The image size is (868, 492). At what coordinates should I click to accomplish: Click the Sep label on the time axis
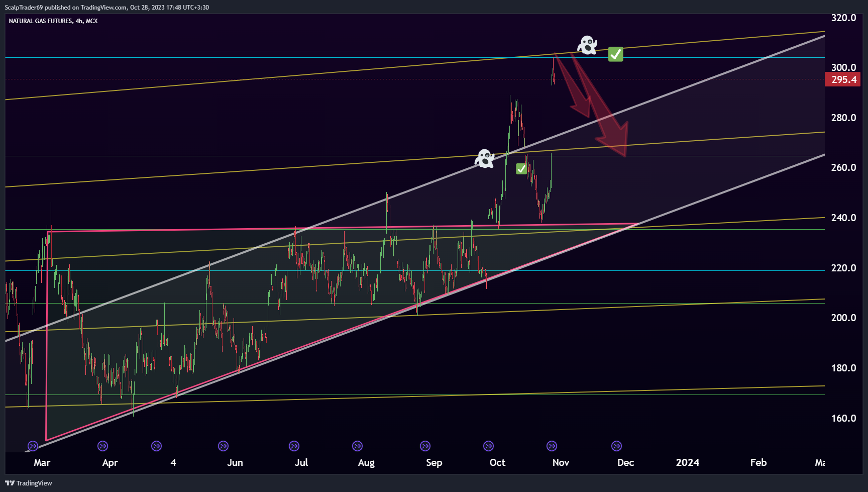434,462
